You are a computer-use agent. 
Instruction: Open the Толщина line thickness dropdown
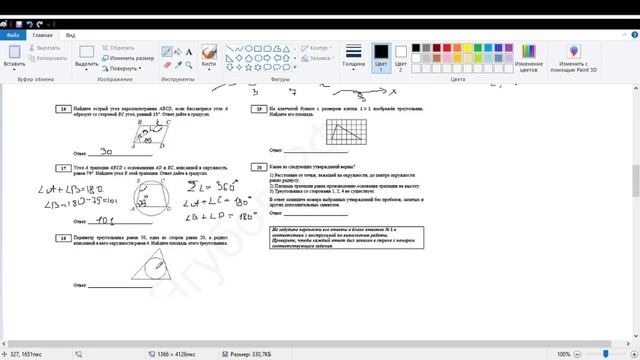tap(353, 58)
